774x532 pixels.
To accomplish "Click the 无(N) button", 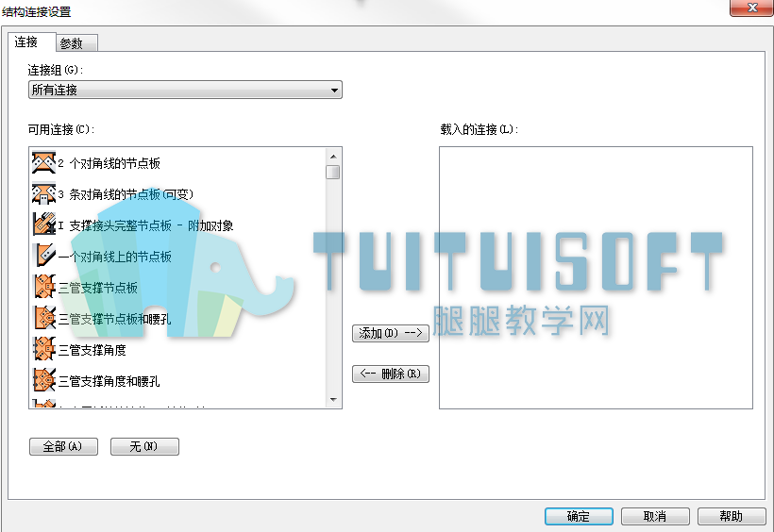I will (x=144, y=446).
